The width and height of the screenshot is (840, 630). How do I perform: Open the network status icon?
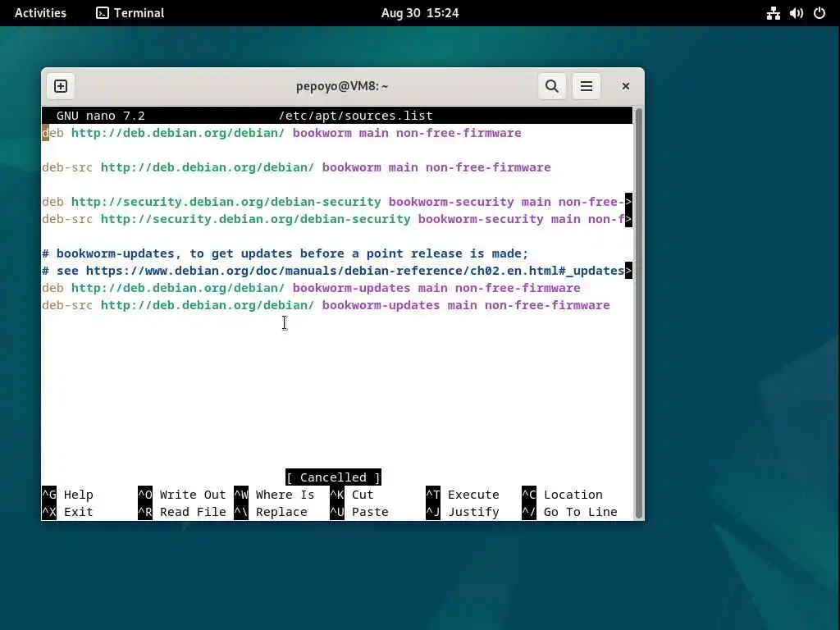tap(773, 13)
